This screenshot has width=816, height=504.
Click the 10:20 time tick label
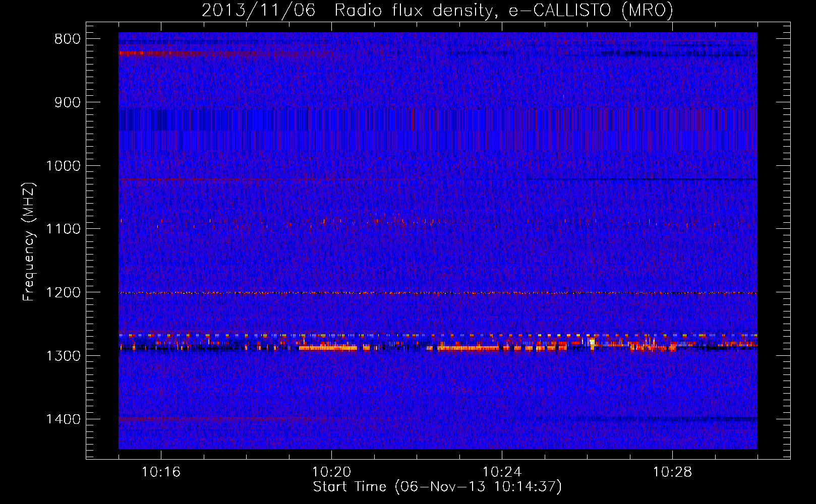tap(331, 472)
